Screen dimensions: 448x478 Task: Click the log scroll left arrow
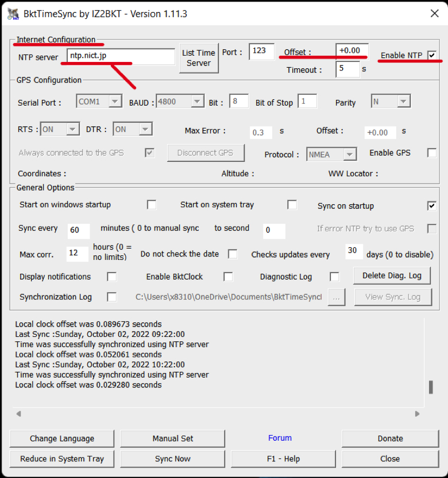coord(18,414)
